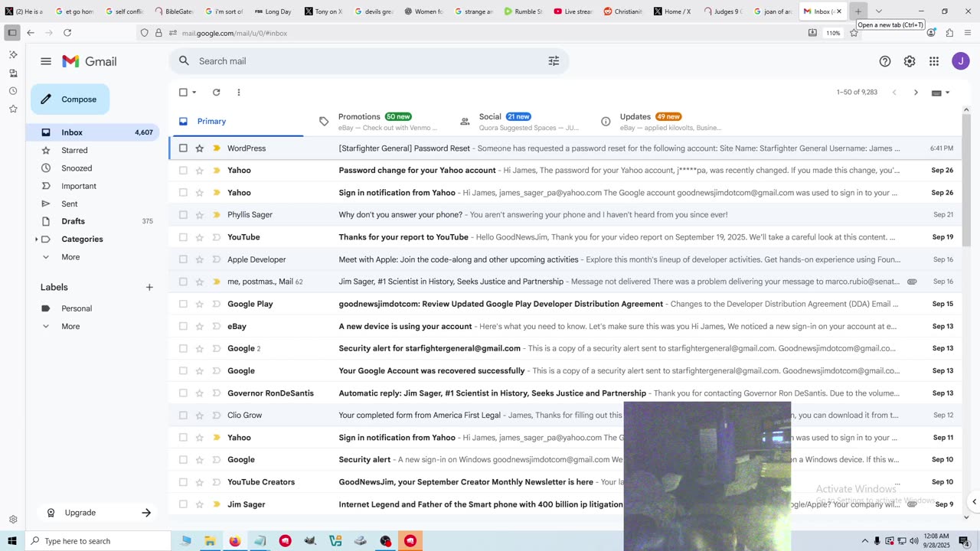Expand More under Labels
The height and width of the screenshot is (551, 980).
point(70,326)
